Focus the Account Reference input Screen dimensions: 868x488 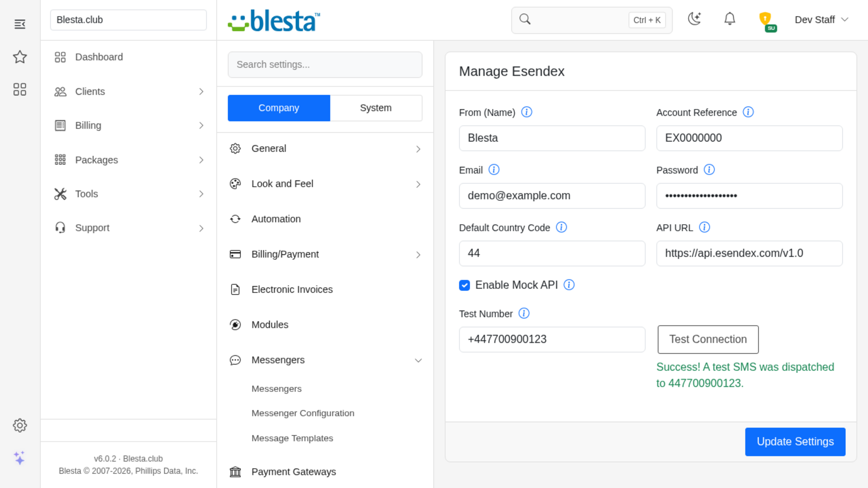tap(749, 138)
